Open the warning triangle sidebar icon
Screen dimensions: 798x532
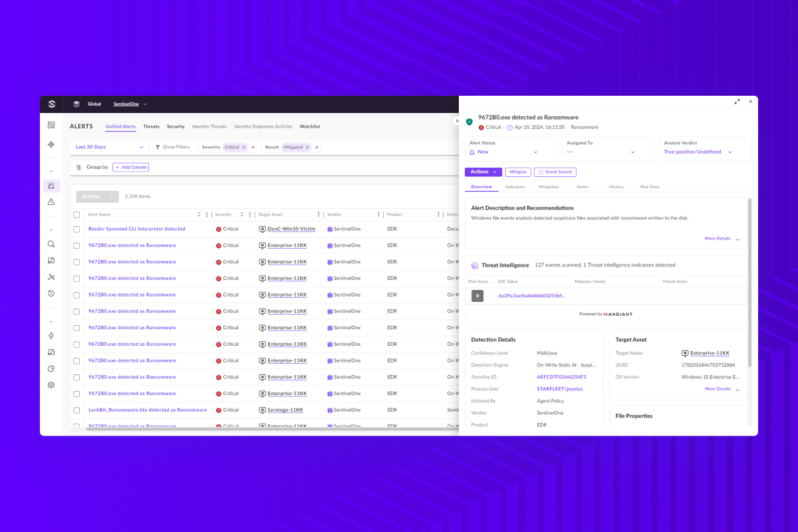point(51,201)
